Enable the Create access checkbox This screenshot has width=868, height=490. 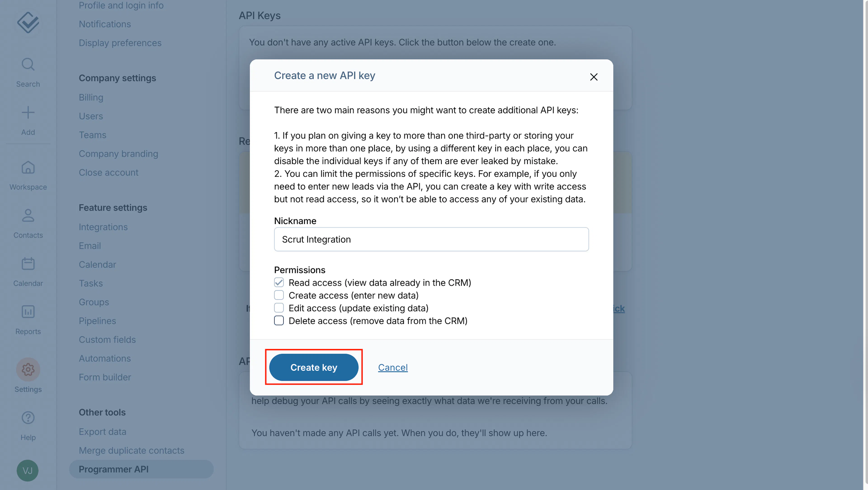[x=279, y=295]
